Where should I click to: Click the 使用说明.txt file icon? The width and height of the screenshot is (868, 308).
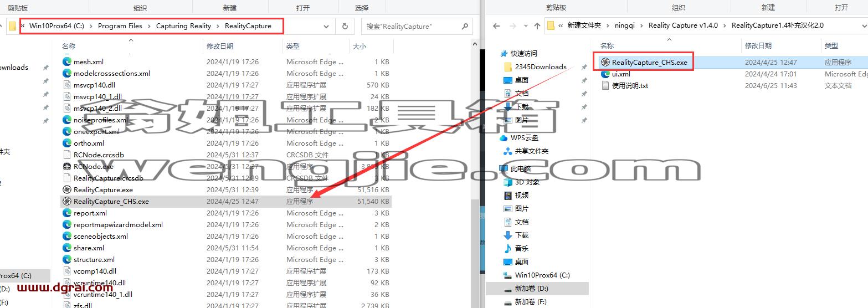point(605,85)
